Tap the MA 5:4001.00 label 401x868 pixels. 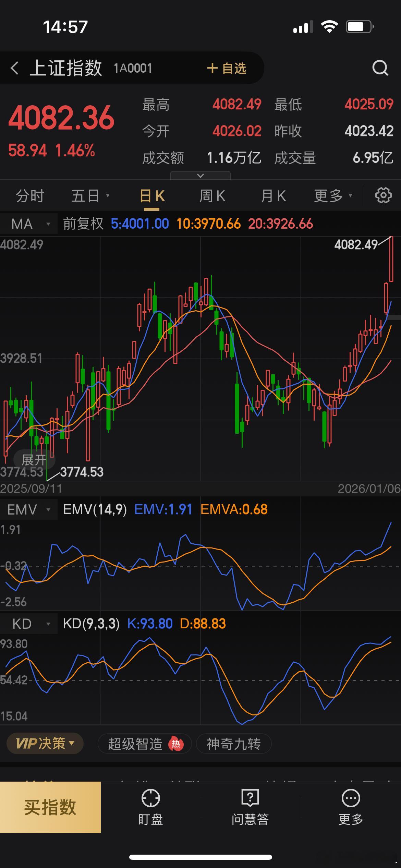140,224
